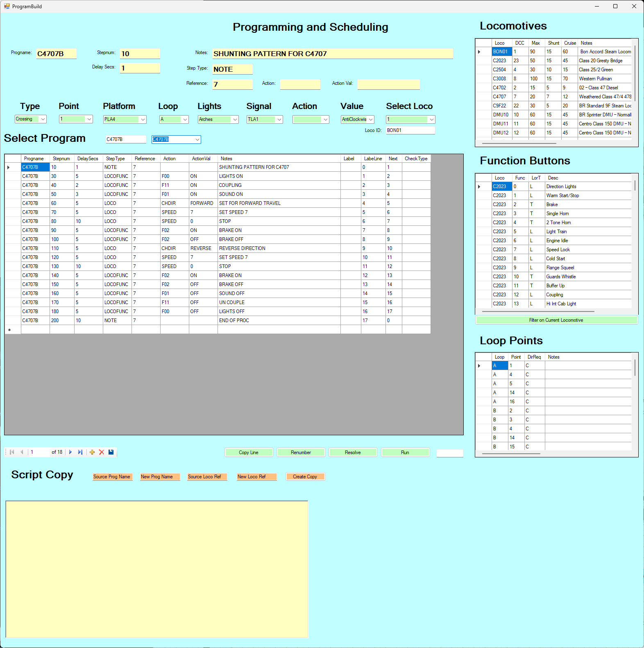Select the UN COUPLE notes cell
This screenshot has height=648, width=644.
(279, 302)
